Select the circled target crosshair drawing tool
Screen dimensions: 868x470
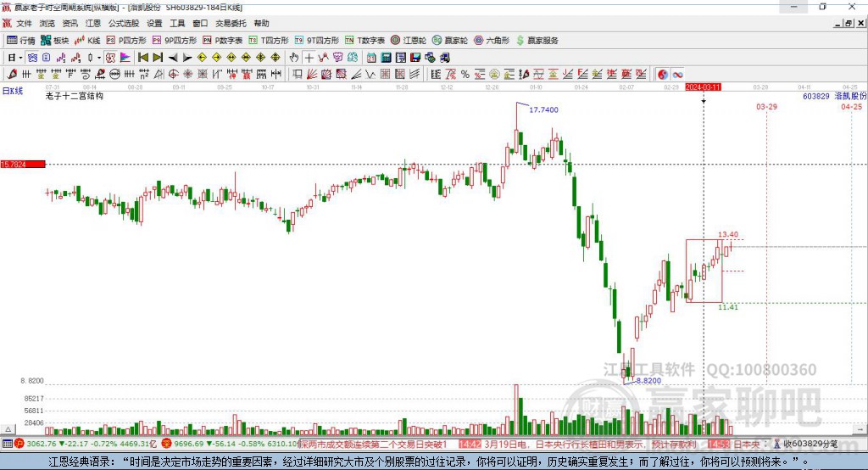(x=173, y=75)
